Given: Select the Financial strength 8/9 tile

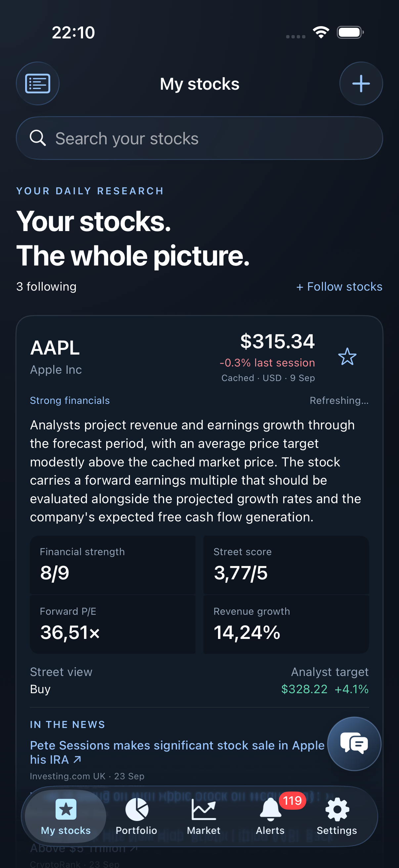Looking at the screenshot, I should pos(113,565).
